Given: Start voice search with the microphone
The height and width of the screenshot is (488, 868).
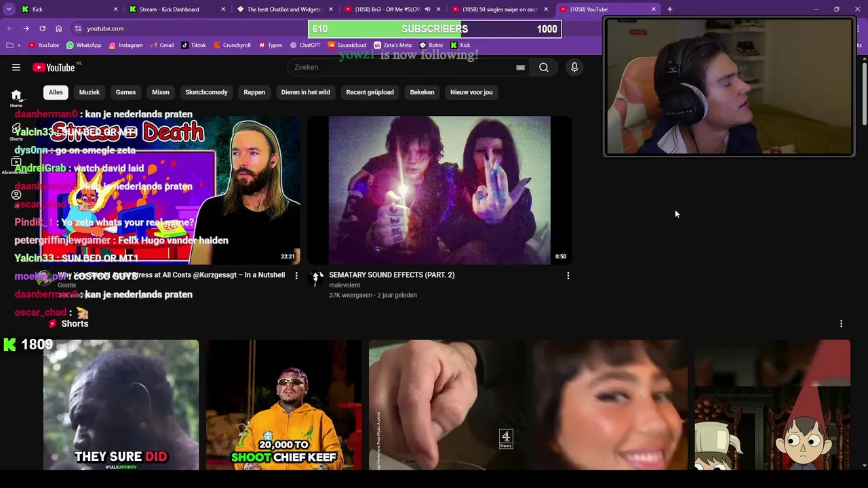Looking at the screenshot, I should pos(574,67).
